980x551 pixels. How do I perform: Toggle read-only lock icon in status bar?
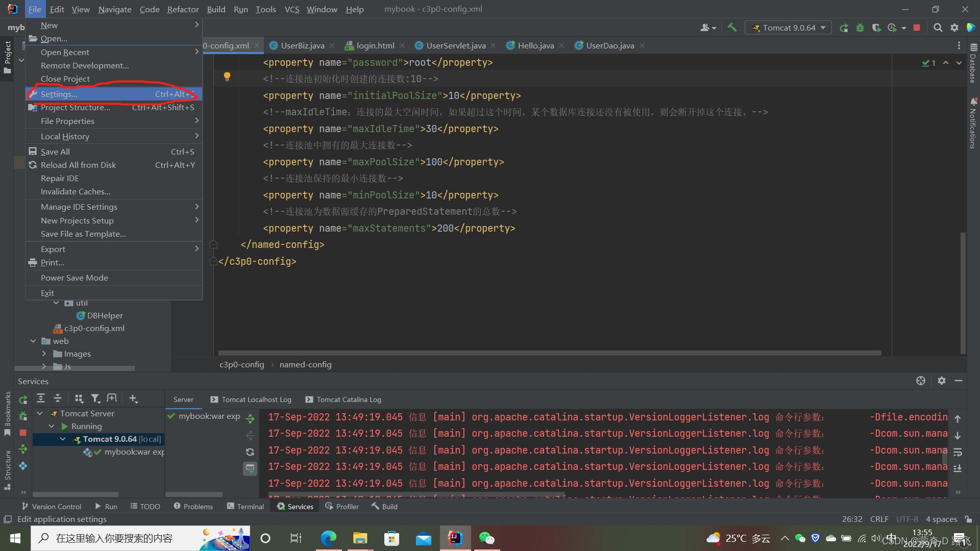coord(968,519)
